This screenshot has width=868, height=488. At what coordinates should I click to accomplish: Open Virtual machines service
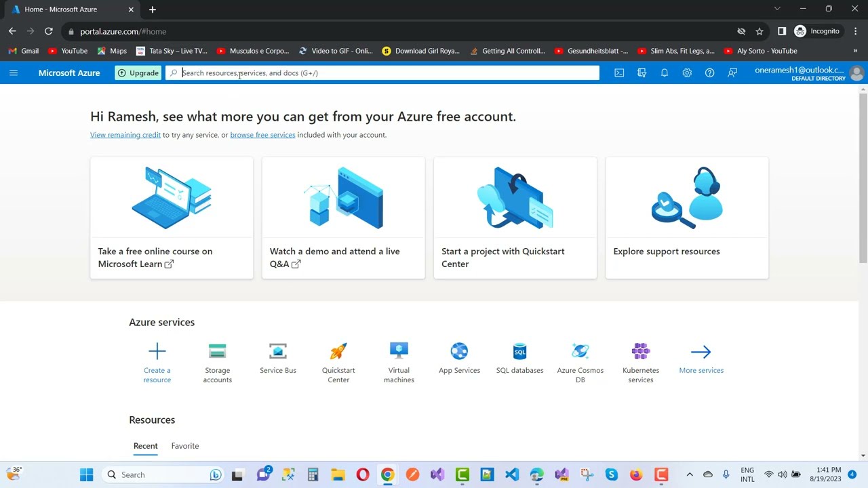[x=399, y=363]
